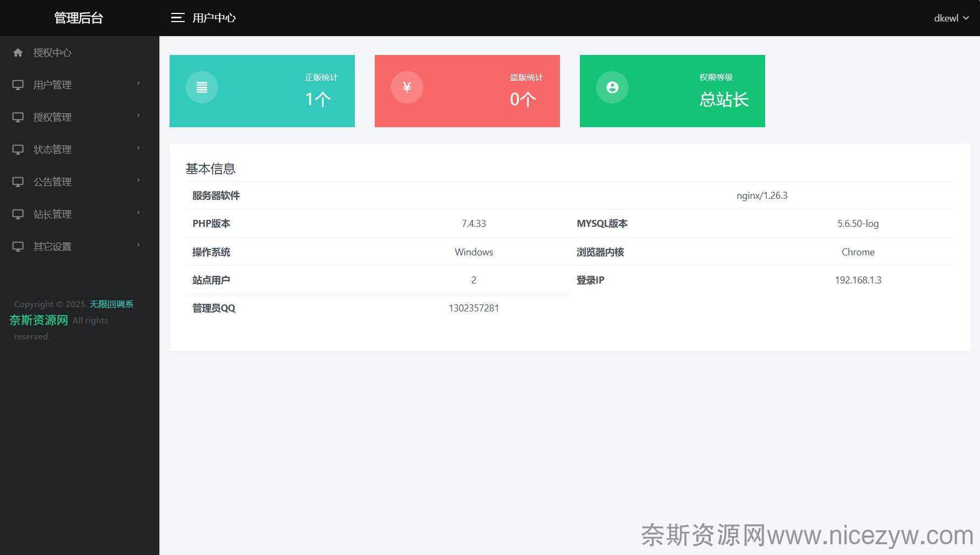Click the PHP版本 row label
The width and height of the screenshot is (980, 555).
coord(211,224)
